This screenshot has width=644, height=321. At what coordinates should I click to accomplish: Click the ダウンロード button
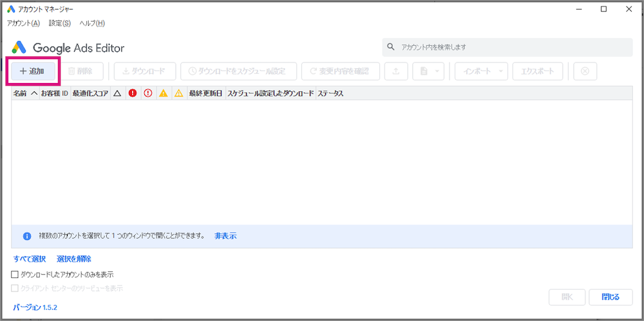click(144, 71)
